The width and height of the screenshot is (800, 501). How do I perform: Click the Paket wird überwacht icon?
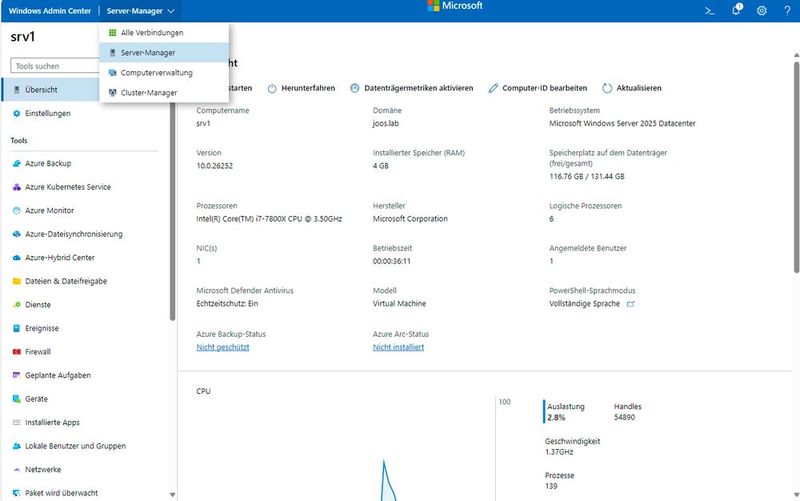16,493
